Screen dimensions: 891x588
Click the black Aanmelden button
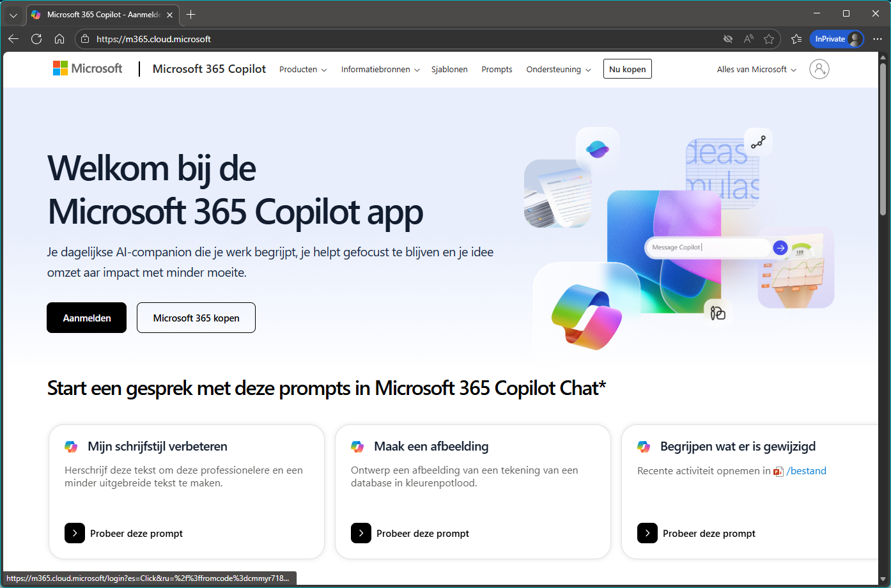[87, 318]
